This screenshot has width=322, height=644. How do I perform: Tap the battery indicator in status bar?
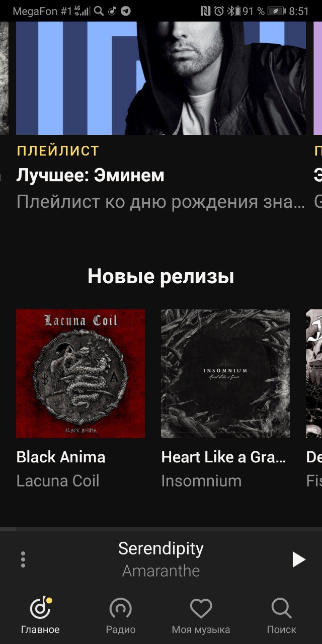point(277,11)
